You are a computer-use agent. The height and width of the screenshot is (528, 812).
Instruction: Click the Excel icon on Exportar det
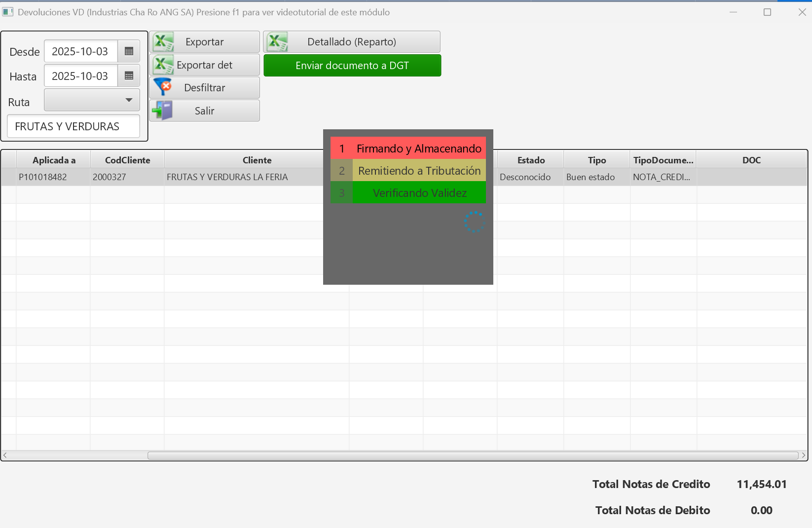coord(163,65)
